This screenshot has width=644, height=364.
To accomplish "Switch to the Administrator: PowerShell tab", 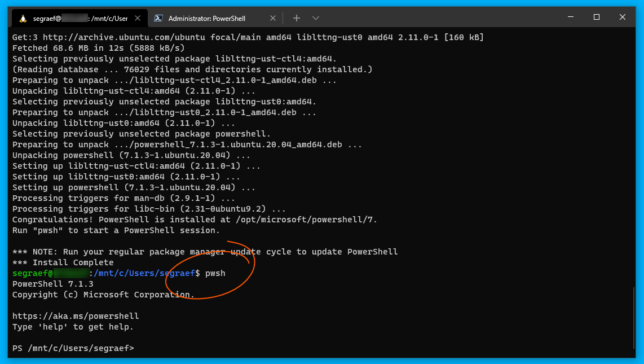I will click(x=206, y=18).
